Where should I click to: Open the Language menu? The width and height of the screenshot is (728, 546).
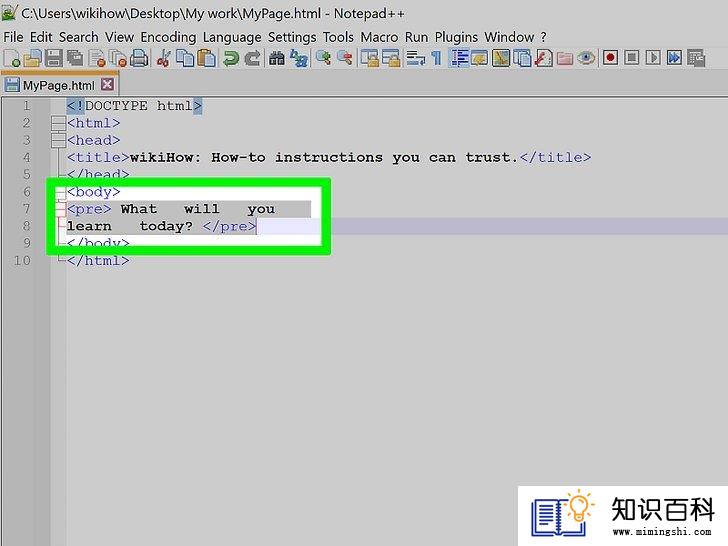click(x=232, y=37)
